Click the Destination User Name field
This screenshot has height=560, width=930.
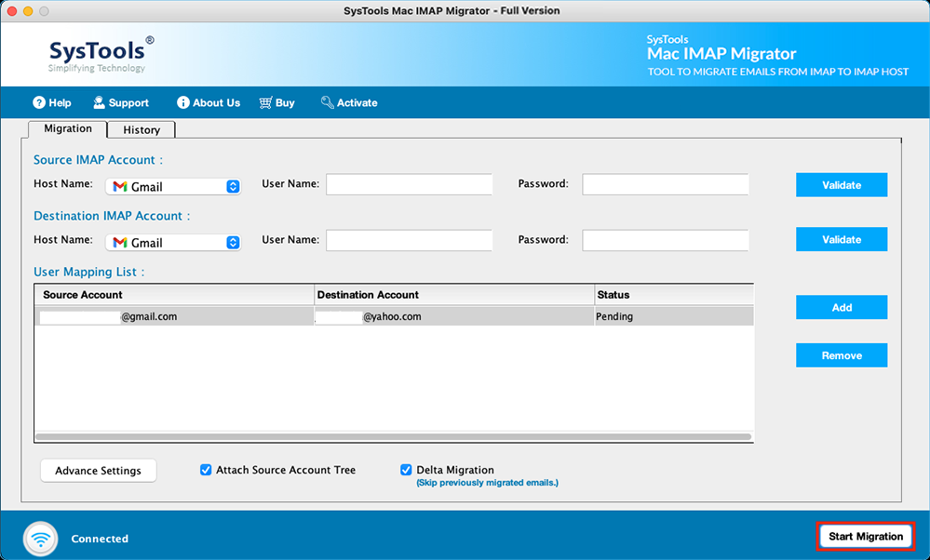pyautogui.click(x=410, y=240)
